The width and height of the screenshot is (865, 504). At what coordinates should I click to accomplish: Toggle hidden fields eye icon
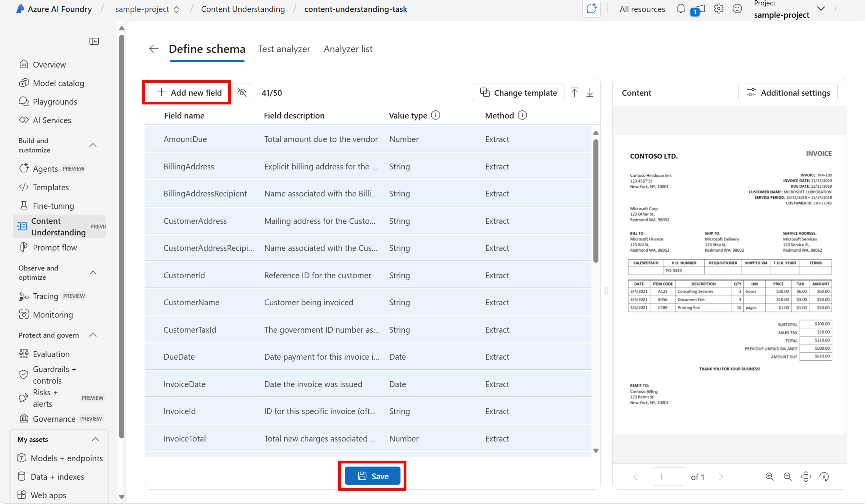point(242,92)
